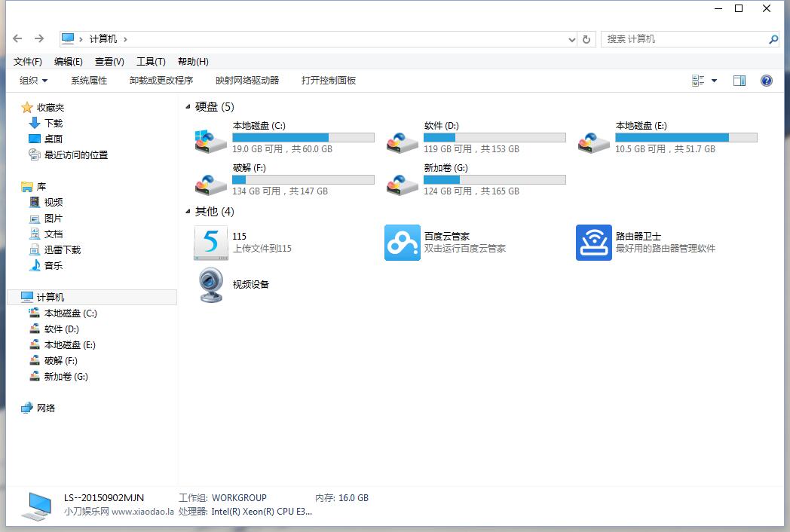Click 卸载或更改程序 in the toolbar
The height and width of the screenshot is (532, 790).
[x=161, y=81]
